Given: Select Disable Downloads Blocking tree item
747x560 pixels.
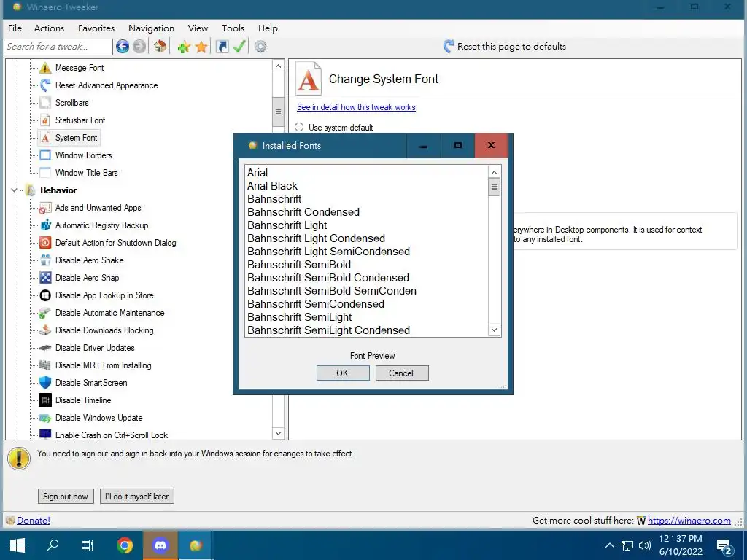Looking at the screenshot, I should (104, 330).
